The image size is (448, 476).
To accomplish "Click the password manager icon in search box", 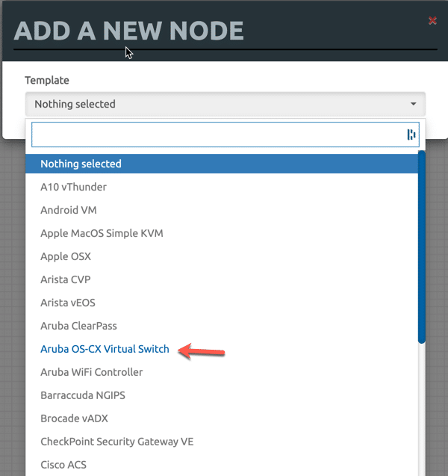I will (411, 135).
